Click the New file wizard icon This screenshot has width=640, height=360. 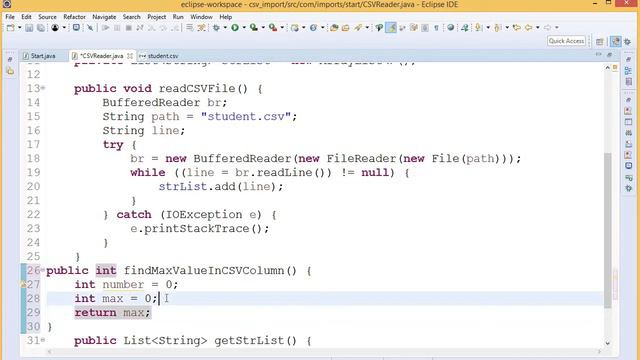point(11,27)
